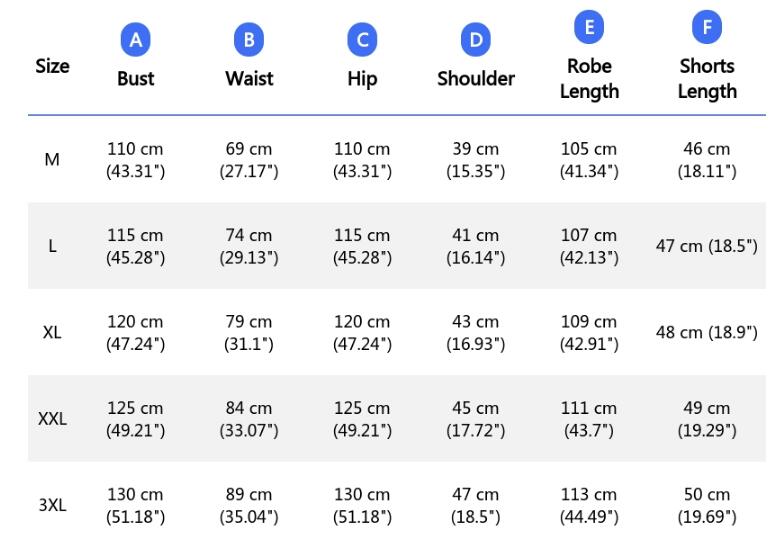Click the blue circle A icon above Bust
The height and width of the screenshot is (551, 772).
coord(135,40)
